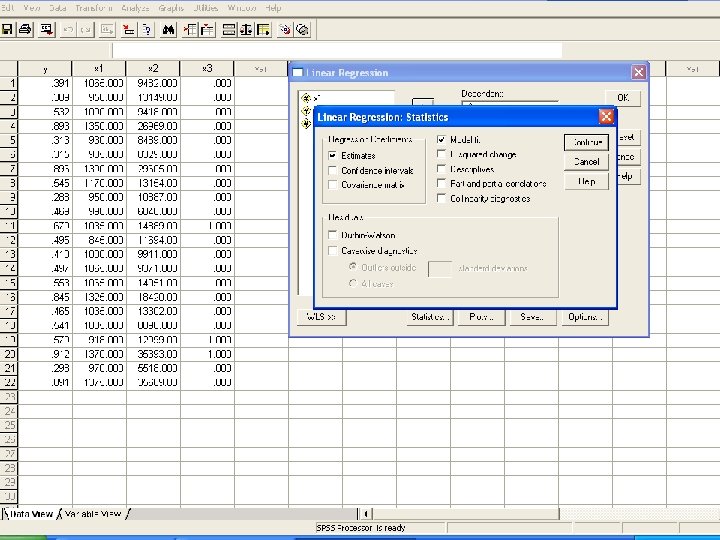The image size is (720, 540).
Task: Expand the WLS >> section
Action: (x=321, y=317)
